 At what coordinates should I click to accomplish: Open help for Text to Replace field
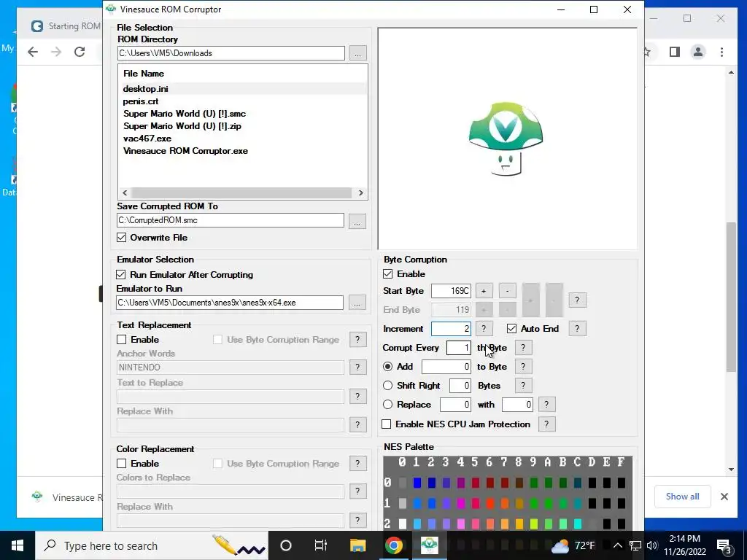coord(357,396)
